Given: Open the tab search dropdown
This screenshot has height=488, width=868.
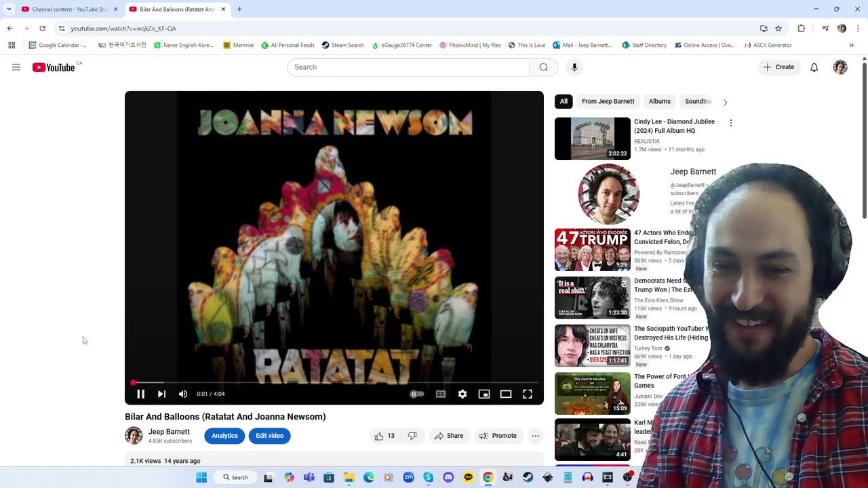Looking at the screenshot, I should tap(9, 9).
